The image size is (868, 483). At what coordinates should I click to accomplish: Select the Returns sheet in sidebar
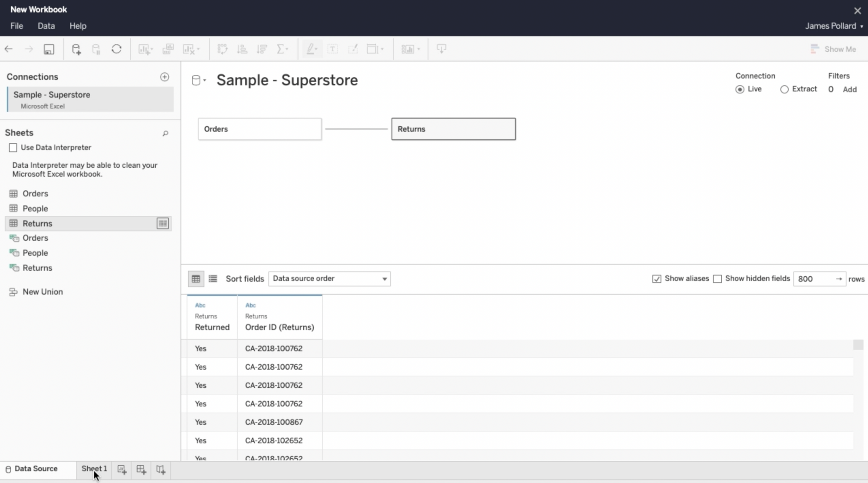point(37,223)
